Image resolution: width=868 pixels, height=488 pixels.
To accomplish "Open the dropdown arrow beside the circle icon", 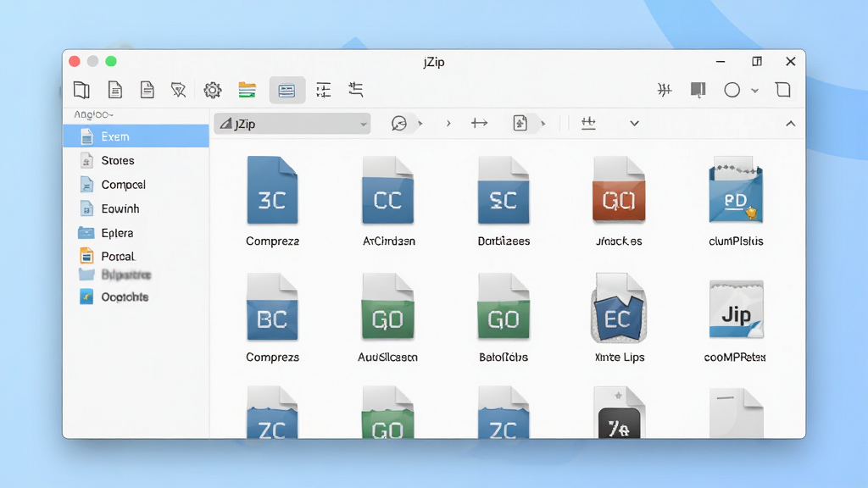I will (x=754, y=90).
